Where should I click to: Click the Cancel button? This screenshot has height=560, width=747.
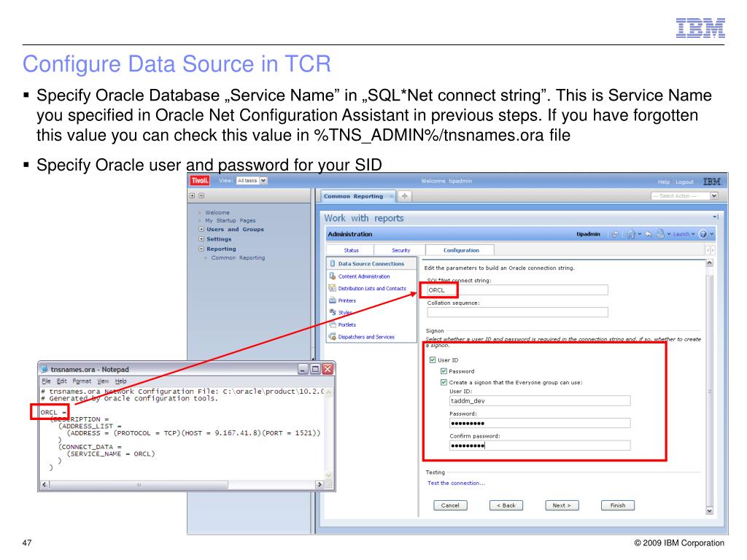click(x=450, y=505)
